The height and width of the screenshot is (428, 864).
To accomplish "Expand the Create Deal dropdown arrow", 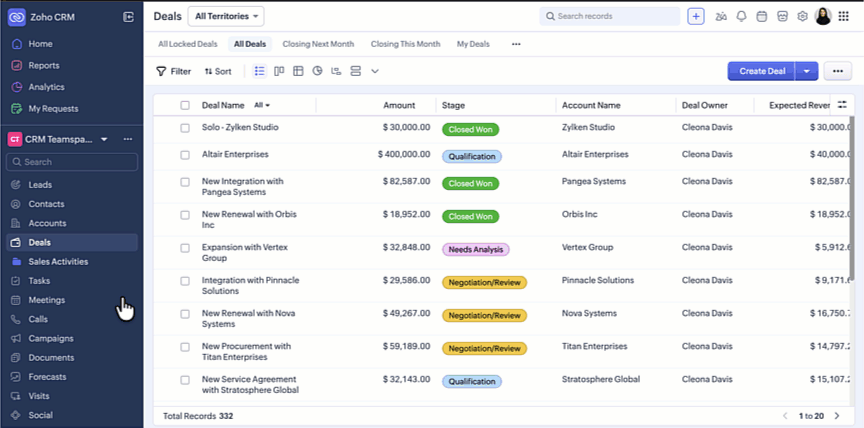I will (x=807, y=71).
